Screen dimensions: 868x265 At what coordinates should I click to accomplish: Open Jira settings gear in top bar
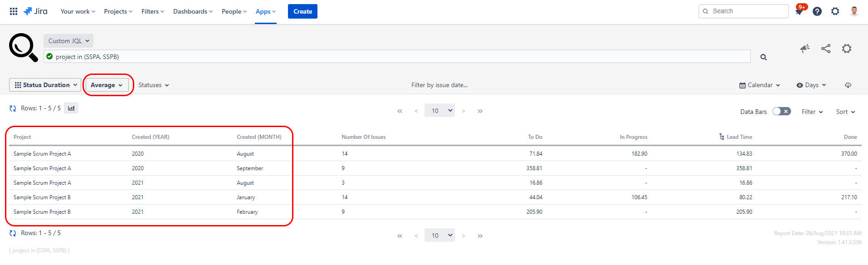[x=835, y=11]
